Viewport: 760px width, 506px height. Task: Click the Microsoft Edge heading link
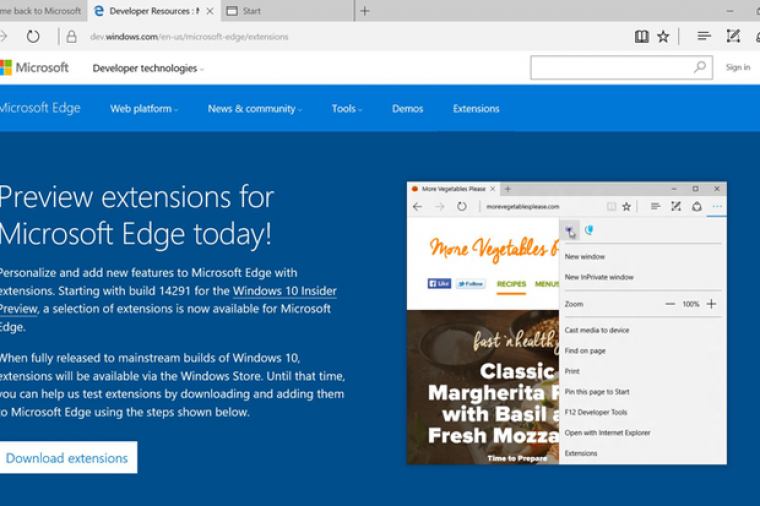click(40, 108)
